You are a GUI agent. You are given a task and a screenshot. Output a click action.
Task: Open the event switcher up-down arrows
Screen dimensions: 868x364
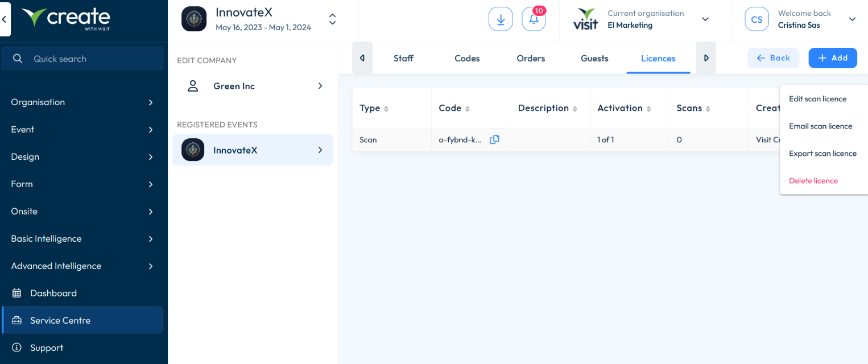[x=333, y=19]
